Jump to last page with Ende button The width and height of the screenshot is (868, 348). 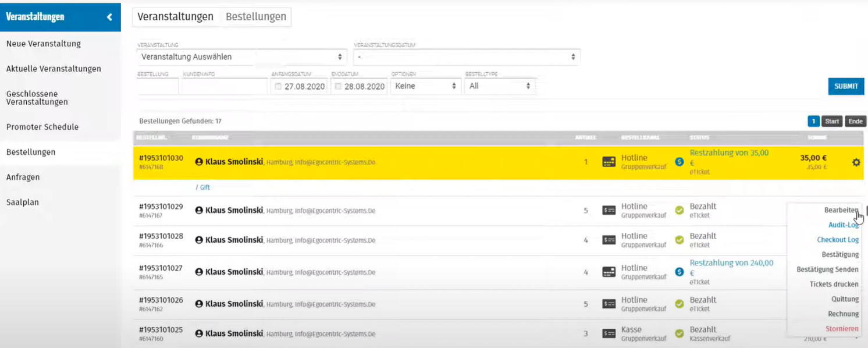pos(855,121)
